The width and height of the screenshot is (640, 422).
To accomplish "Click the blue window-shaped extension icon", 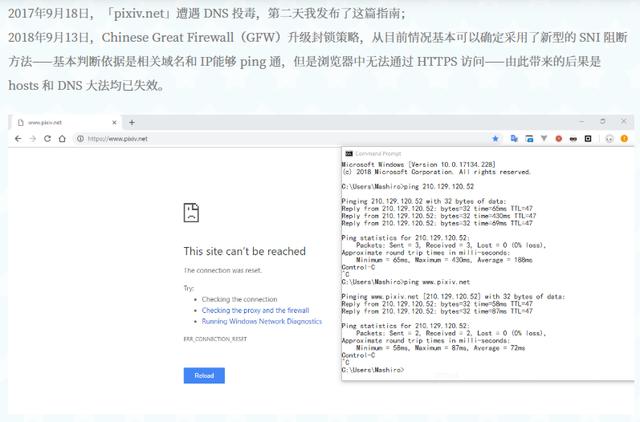I will (x=529, y=139).
